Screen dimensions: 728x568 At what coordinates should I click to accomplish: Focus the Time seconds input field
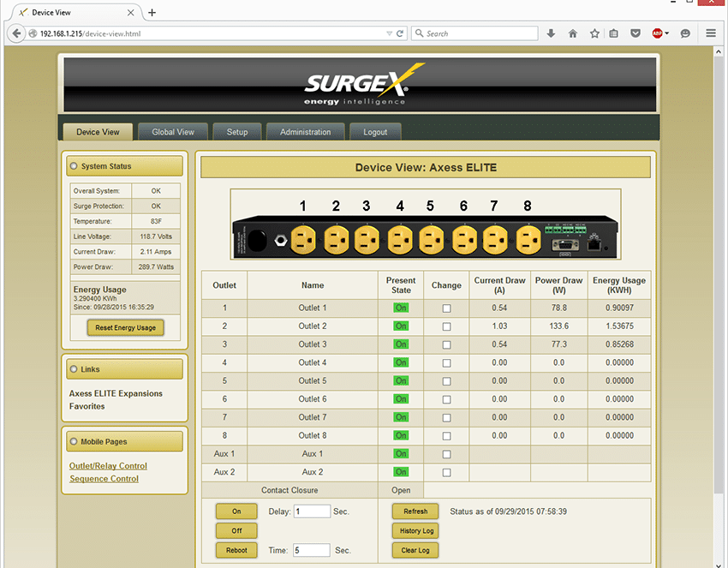[311, 550]
